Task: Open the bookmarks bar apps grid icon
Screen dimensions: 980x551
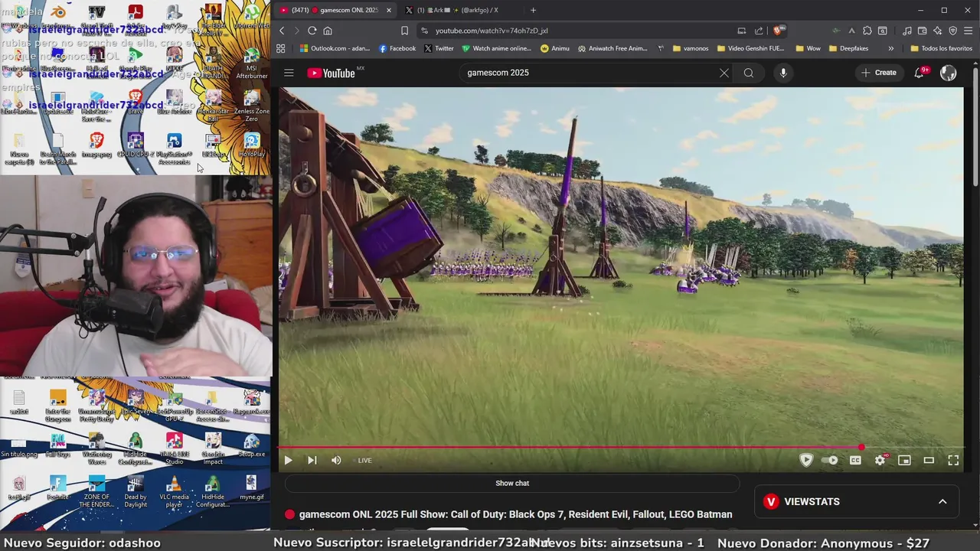Action: click(x=281, y=48)
